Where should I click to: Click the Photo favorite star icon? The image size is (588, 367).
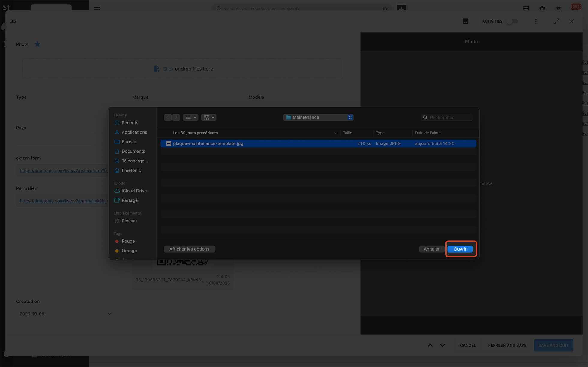(37, 44)
